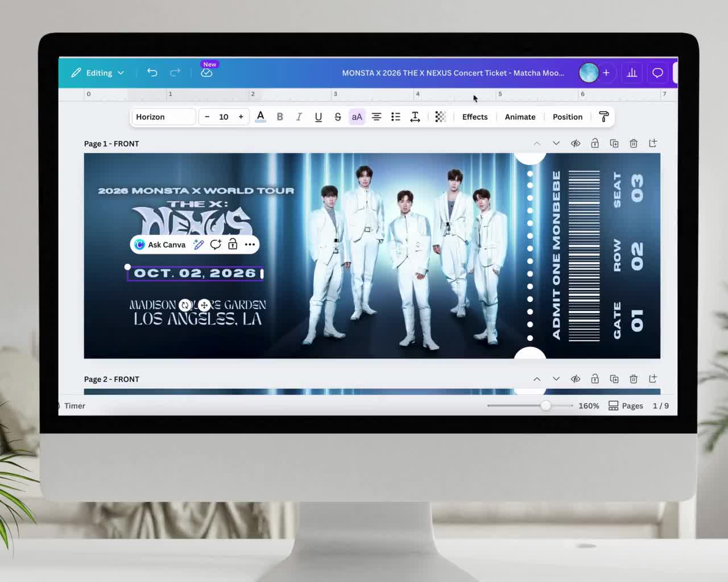Image resolution: width=728 pixels, height=582 pixels.
Task: Add a comment on selected element
Action: point(216,244)
